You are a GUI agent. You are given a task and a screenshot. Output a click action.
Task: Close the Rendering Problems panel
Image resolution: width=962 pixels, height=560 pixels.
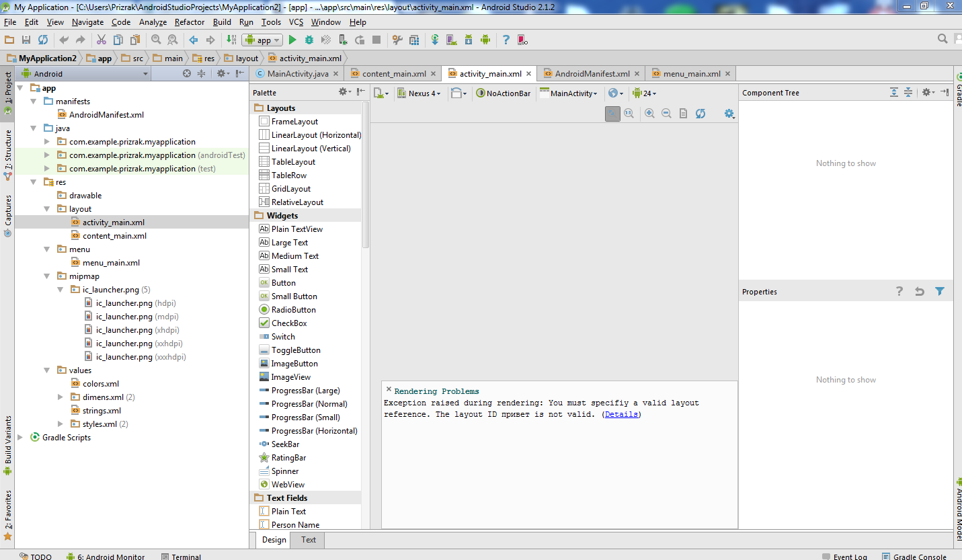pos(389,389)
